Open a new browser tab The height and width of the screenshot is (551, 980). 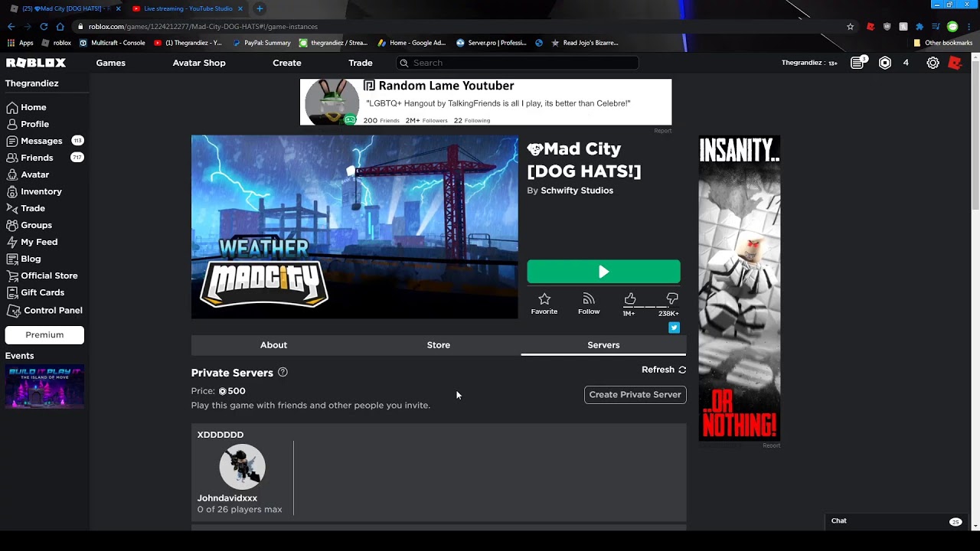(x=260, y=8)
